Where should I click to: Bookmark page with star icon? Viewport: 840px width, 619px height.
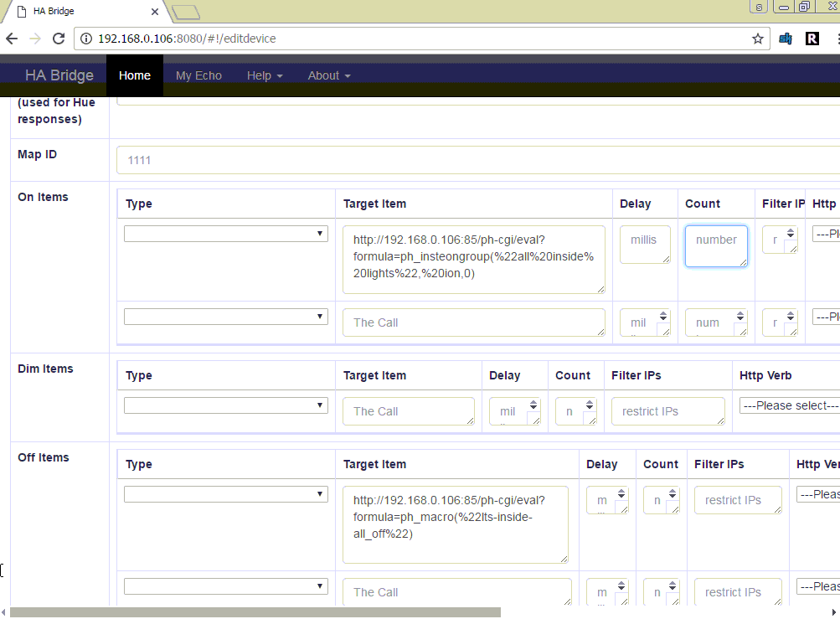coord(757,39)
